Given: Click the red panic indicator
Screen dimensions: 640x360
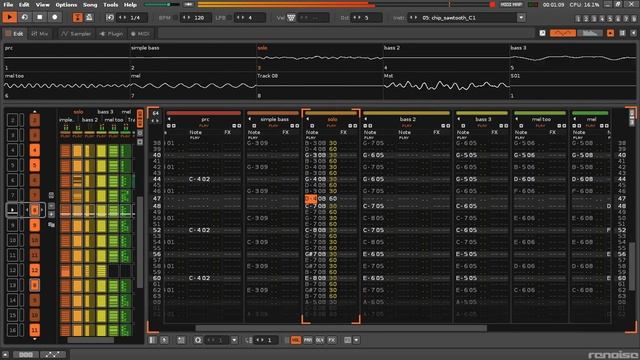Looking at the screenshot, I should tap(492, 4).
